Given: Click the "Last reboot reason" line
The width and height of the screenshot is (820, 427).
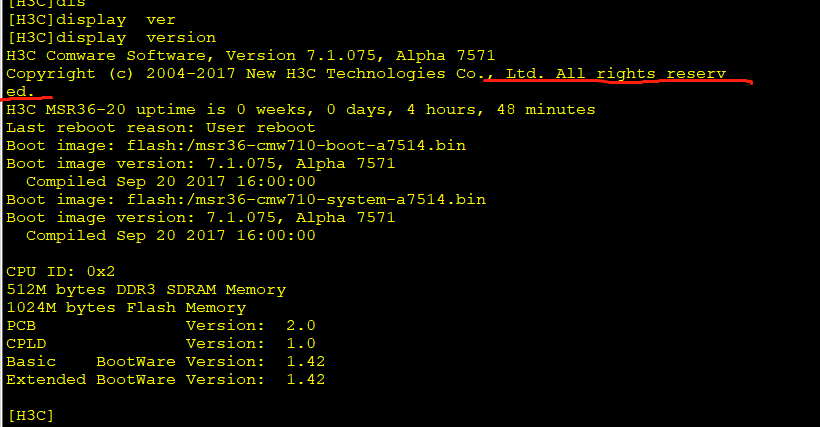Looking at the screenshot, I should [160, 127].
